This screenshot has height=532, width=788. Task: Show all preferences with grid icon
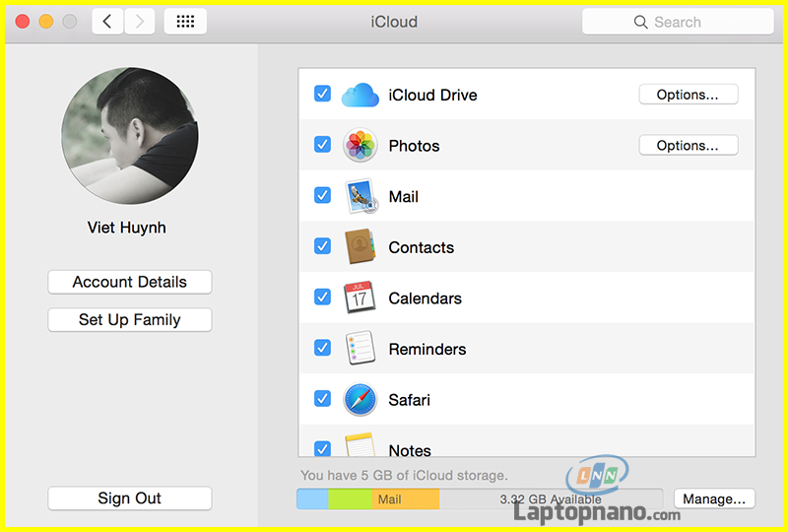(x=185, y=22)
